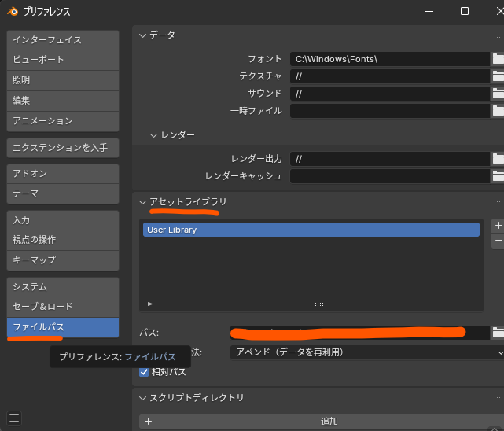Screen dimensions: 504x431
Task: Select User Library in asset list
Action: [x=311, y=230]
